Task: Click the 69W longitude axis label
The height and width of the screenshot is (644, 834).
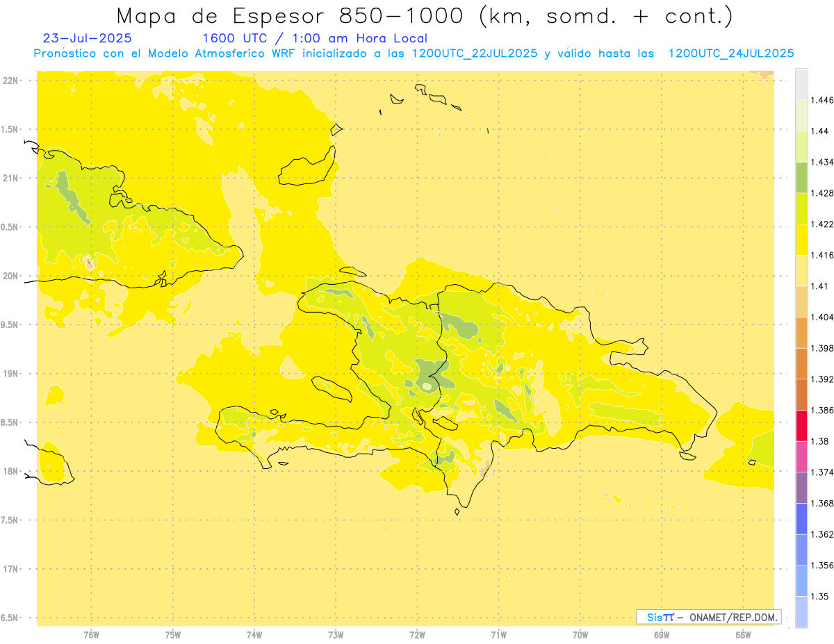Action: 662,634
